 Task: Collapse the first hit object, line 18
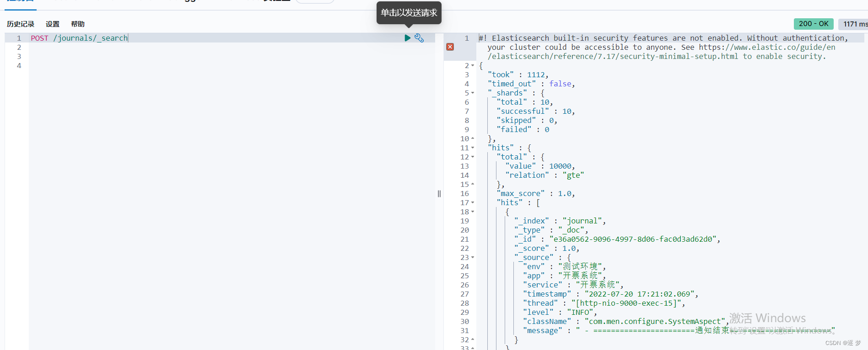(x=473, y=212)
